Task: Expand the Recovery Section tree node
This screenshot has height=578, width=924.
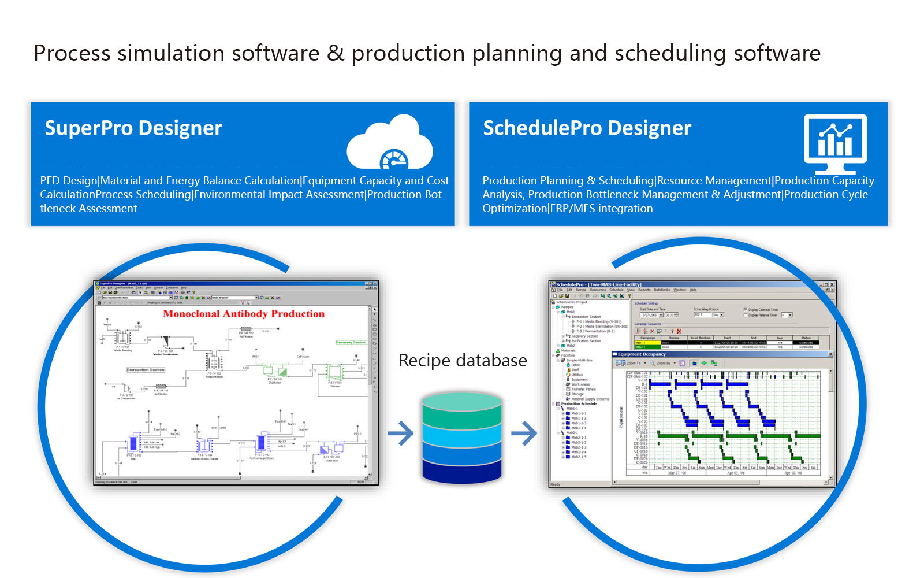Action: pos(563,336)
